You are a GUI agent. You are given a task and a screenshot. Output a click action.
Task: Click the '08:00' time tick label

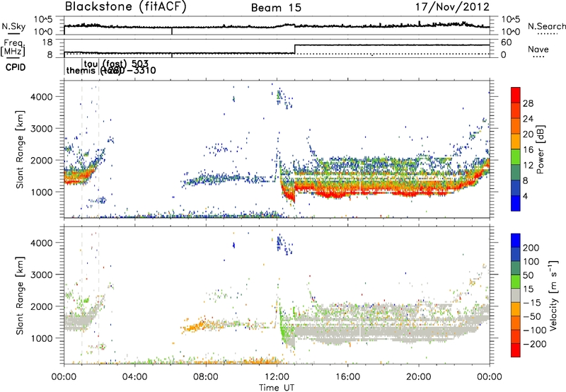pyautogui.click(x=206, y=377)
